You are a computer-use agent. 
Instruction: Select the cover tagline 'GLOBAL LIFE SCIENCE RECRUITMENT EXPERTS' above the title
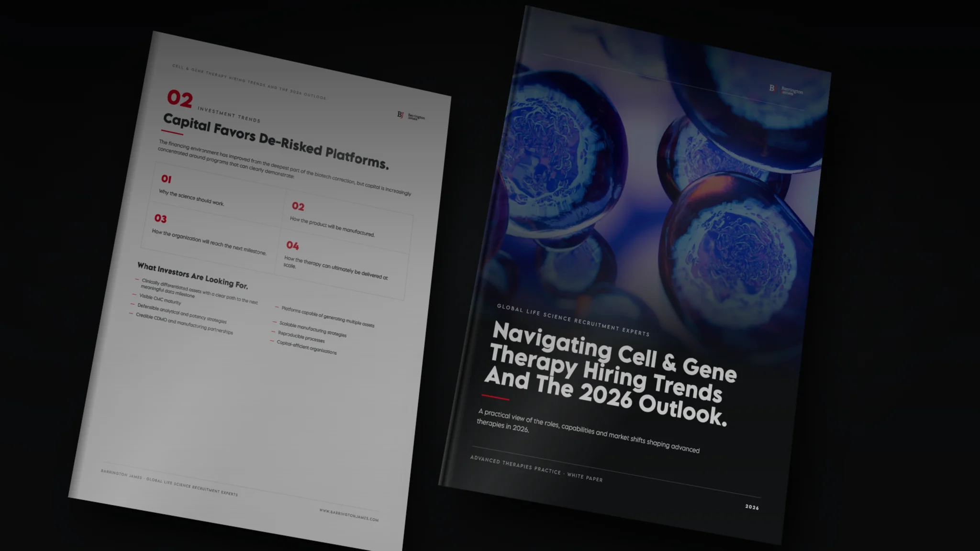coord(573,320)
